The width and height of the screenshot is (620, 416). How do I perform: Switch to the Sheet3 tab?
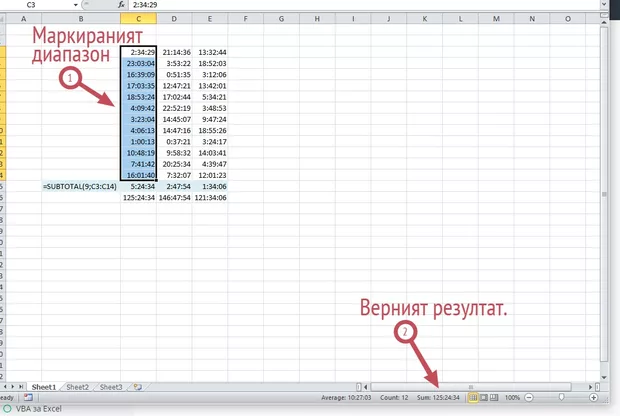[111, 387]
